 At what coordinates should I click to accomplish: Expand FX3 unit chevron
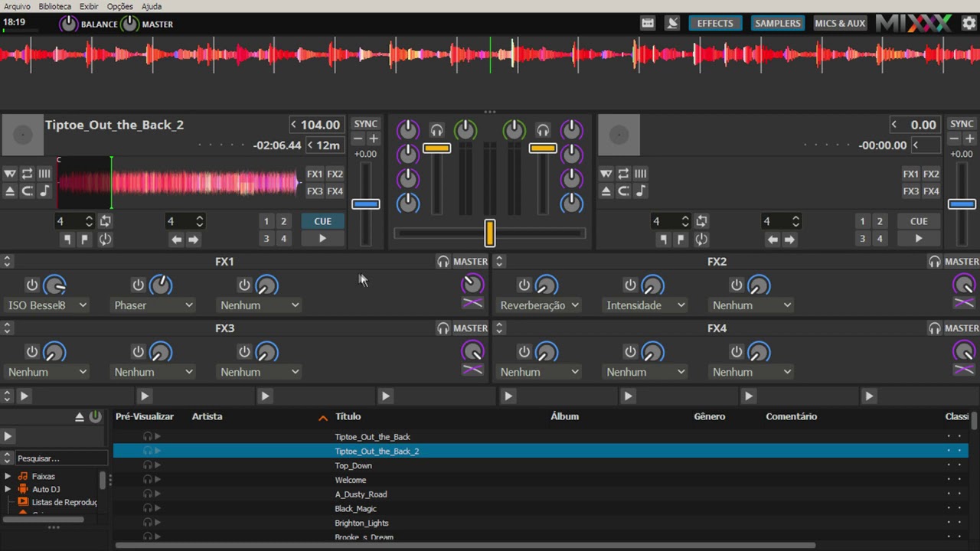7,328
